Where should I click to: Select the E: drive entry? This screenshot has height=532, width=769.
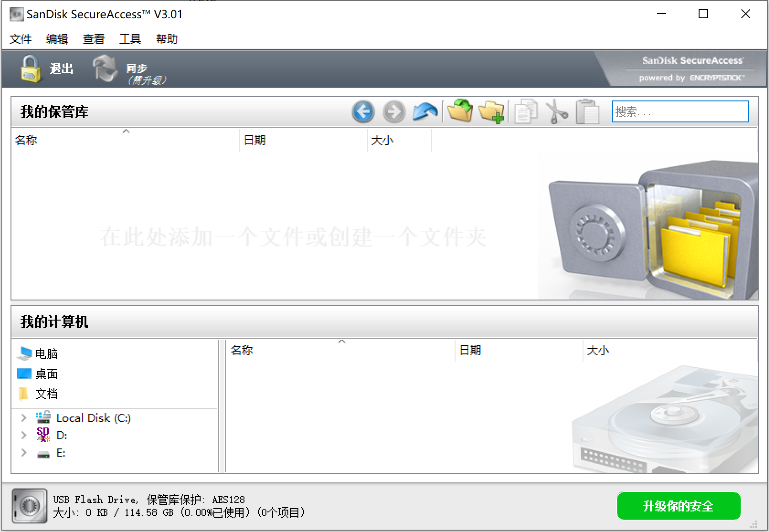[61, 453]
